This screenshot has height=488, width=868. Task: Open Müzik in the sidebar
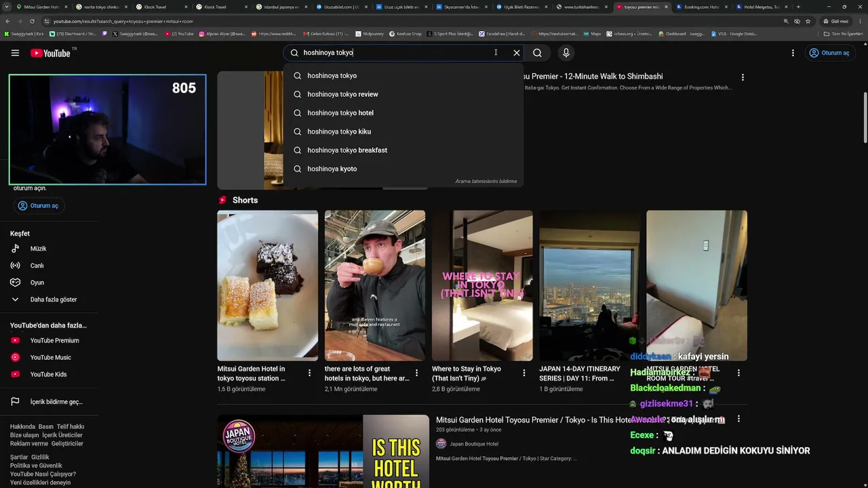[49, 249]
